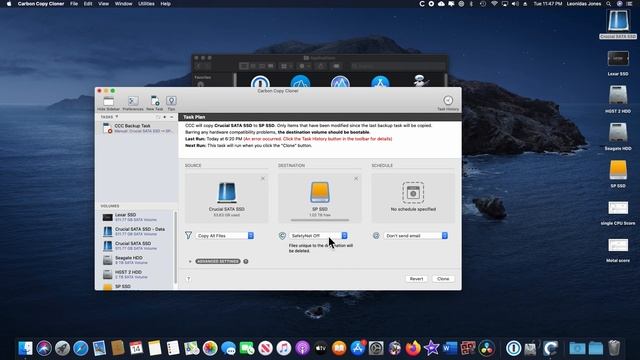Click the new group folder icon in Tasks header
Screen dimensions: 640x360
coord(158,117)
